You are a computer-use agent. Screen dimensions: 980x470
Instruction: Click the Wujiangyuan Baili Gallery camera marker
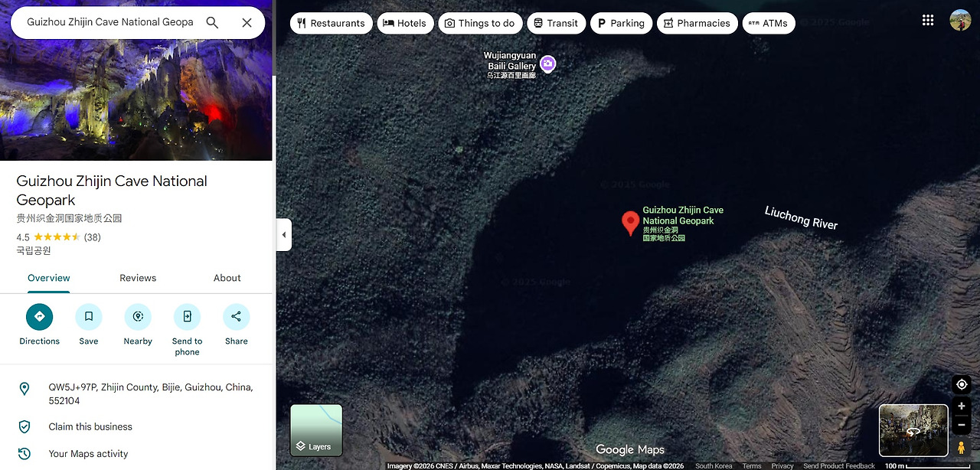pos(547,64)
